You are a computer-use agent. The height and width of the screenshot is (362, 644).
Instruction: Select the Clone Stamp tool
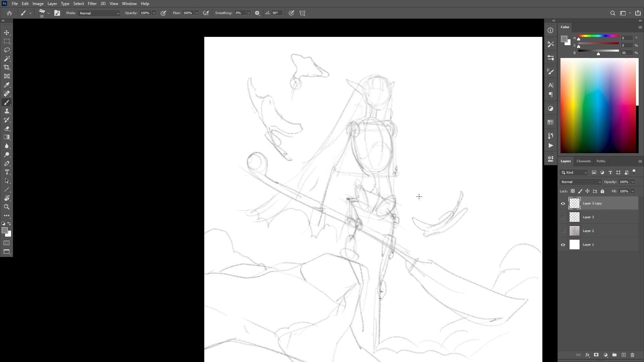[x=7, y=111]
